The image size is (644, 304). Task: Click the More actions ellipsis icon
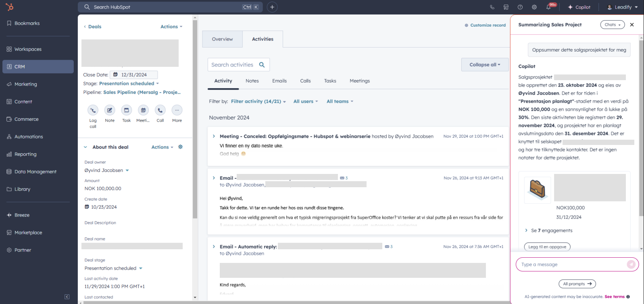pyautogui.click(x=177, y=110)
